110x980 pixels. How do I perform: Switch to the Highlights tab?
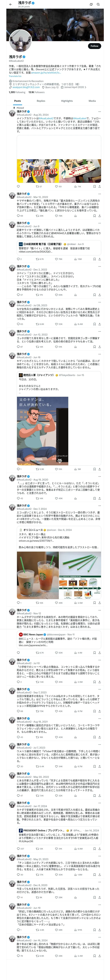67,101
